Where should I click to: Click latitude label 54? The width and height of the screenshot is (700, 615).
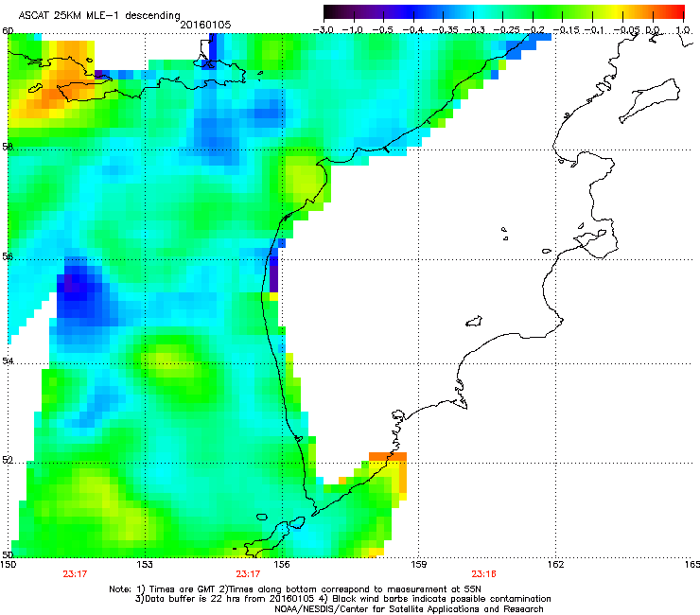click(x=8, y=360)
